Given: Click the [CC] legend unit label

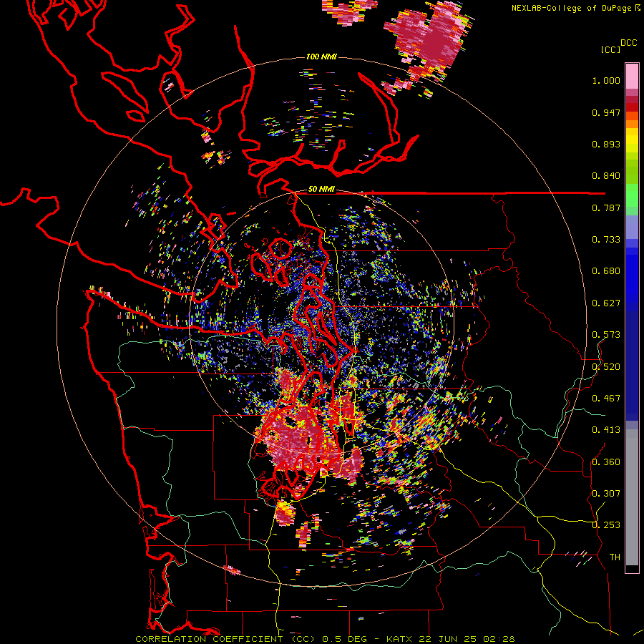Looking at the screenshot, I should pyautogui.click(x=610, y=49).
